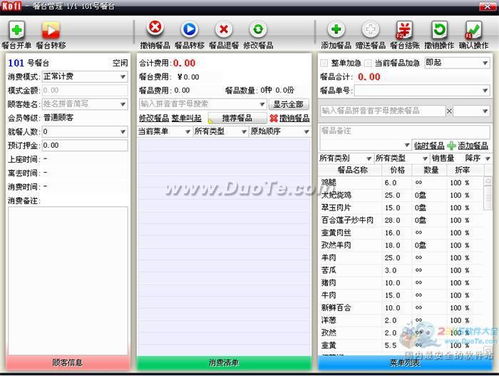Click the 撤销操作 undo icon
499x376 pixels.
pyautogui.click(x=439, y=30)
